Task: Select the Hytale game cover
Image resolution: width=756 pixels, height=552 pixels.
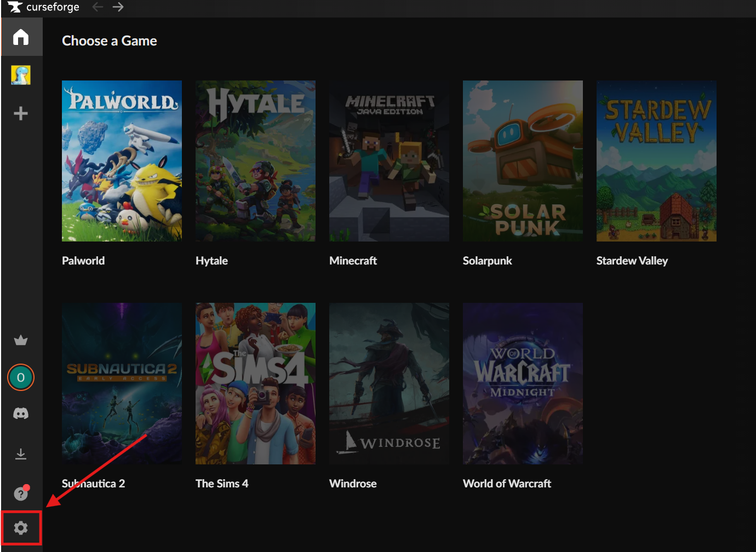Action: coord(255,161)
